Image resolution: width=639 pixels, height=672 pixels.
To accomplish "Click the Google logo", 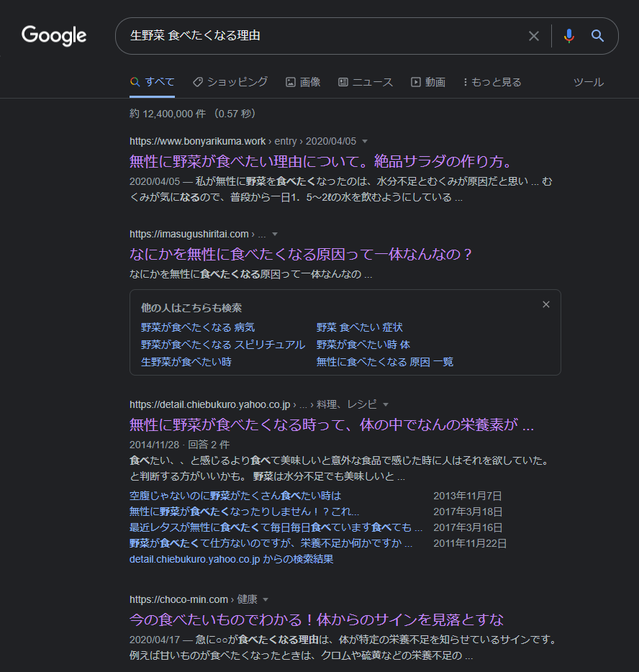I will click(x=54, y=35).
